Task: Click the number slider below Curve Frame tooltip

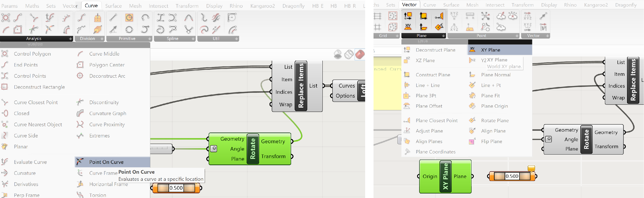Action: (x=176, y=188)
